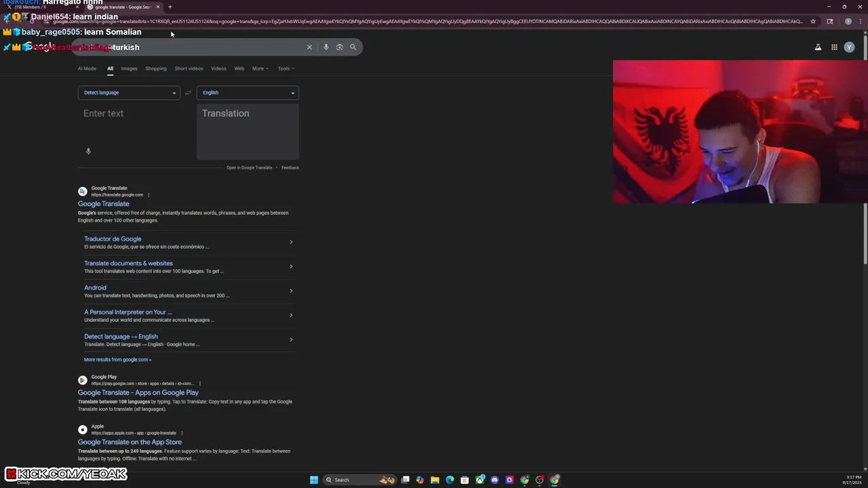
Task: Switch to Videos results tab
Action: click(218, 68)
